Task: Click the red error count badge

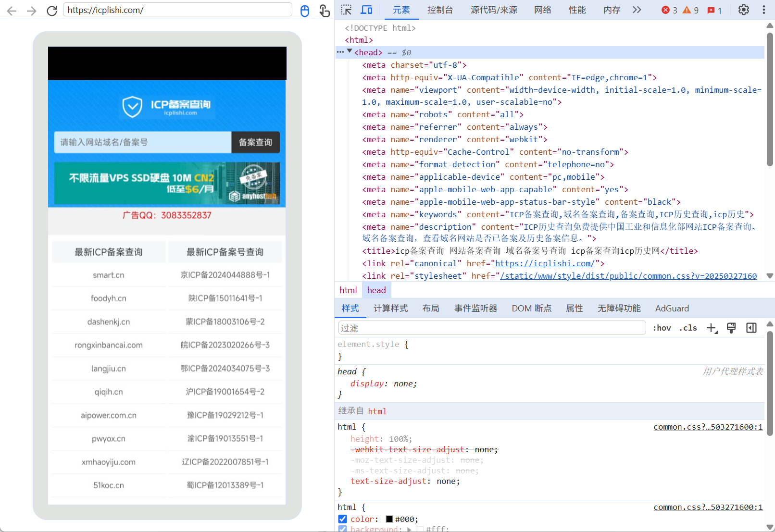Action: click(x=669, y=10)
